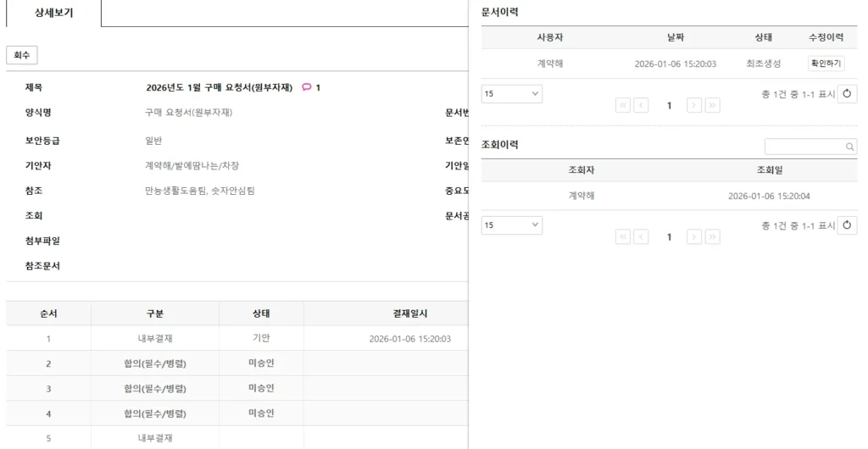Select the 상세보기 tab
This screenshot has width=868, height=449.
coord(53,14)
